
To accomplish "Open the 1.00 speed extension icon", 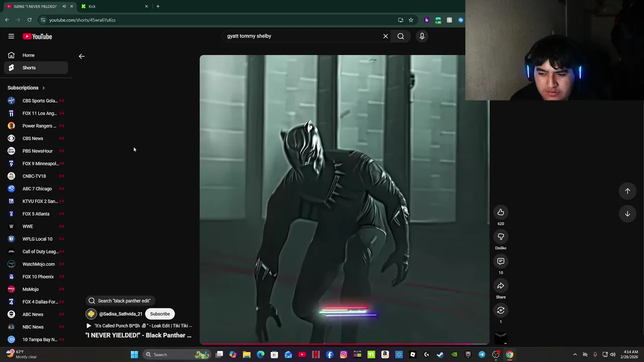I will [x=438, y=20].
